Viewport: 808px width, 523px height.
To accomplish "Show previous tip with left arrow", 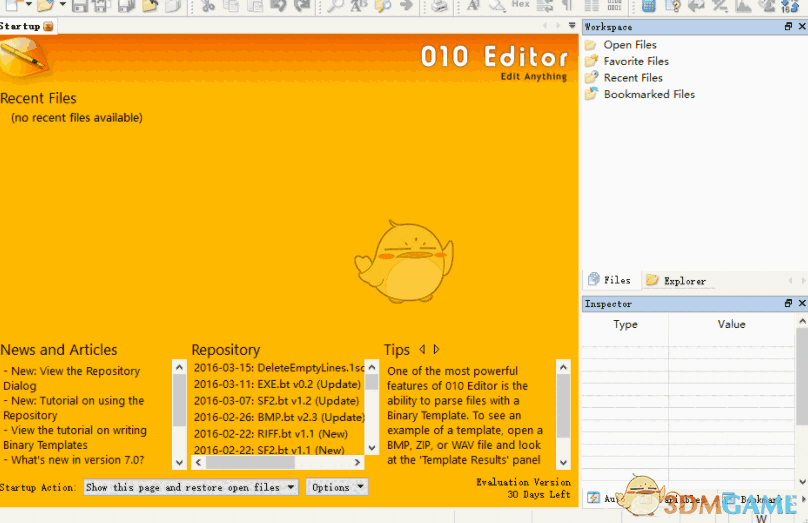I will tap(423, 349).
